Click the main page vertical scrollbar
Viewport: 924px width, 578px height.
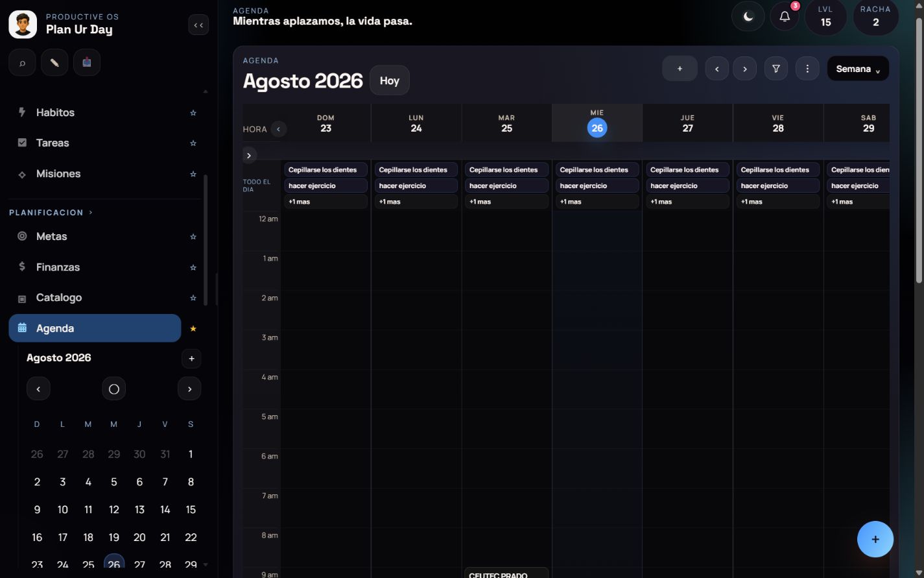tap(919, 151)
